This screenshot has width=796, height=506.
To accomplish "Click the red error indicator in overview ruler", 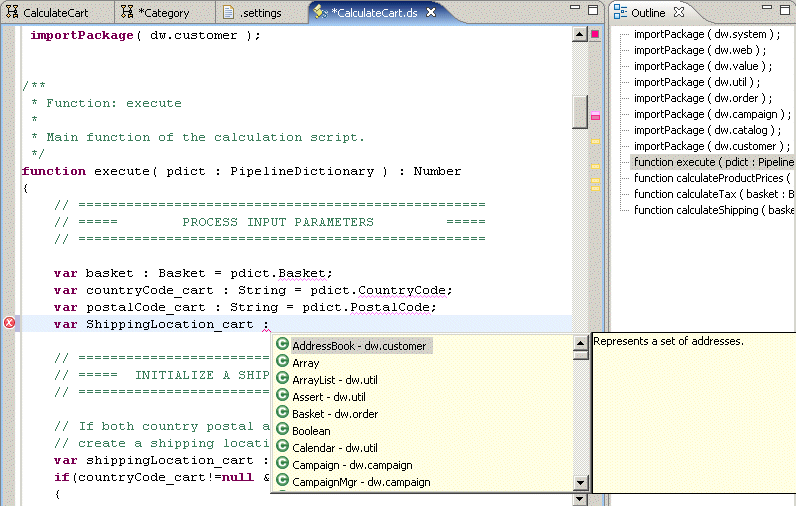I will click(596, 34).
